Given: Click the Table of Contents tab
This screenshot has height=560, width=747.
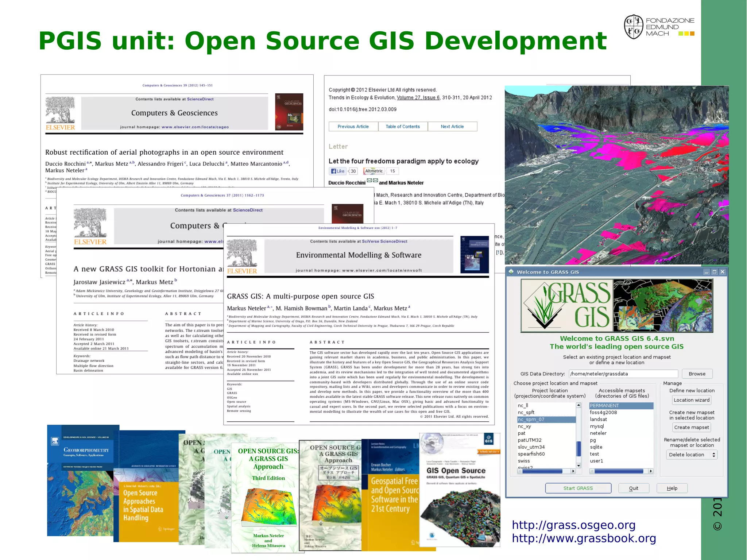Looking at the screenshot, I should tap(403, 127).
